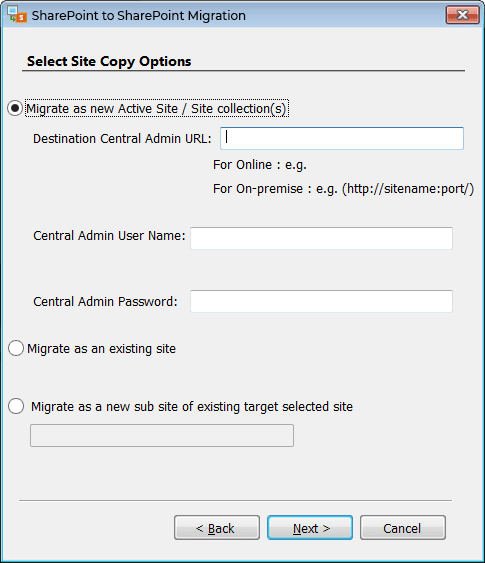This screenshot has width=485, height=563.
Task: Click the Select Site Copy Options heading
Action: (109, 61)
